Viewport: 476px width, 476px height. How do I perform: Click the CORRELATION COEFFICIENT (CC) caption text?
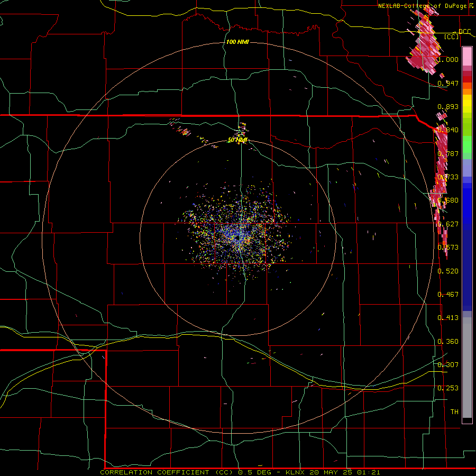167,472
